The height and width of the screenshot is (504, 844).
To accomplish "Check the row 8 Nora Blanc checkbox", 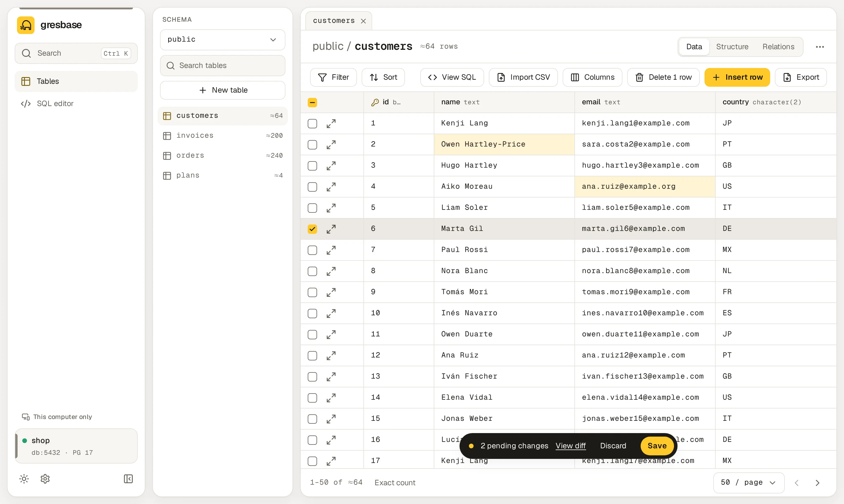I will [312, 271].
